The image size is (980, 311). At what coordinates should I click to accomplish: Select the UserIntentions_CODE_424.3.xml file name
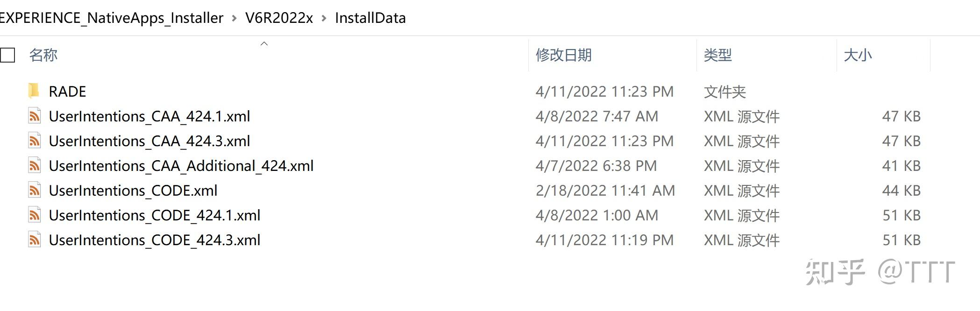155,240
